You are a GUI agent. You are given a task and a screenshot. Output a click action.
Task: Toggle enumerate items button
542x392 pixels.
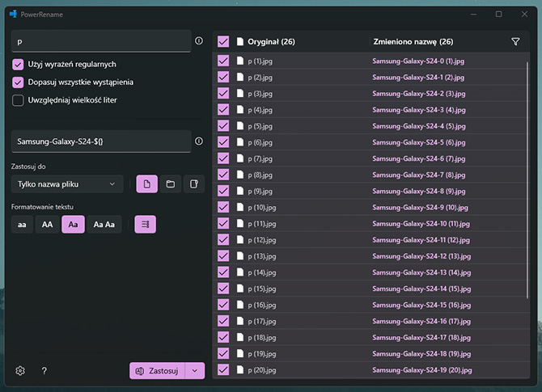point(145,225)
